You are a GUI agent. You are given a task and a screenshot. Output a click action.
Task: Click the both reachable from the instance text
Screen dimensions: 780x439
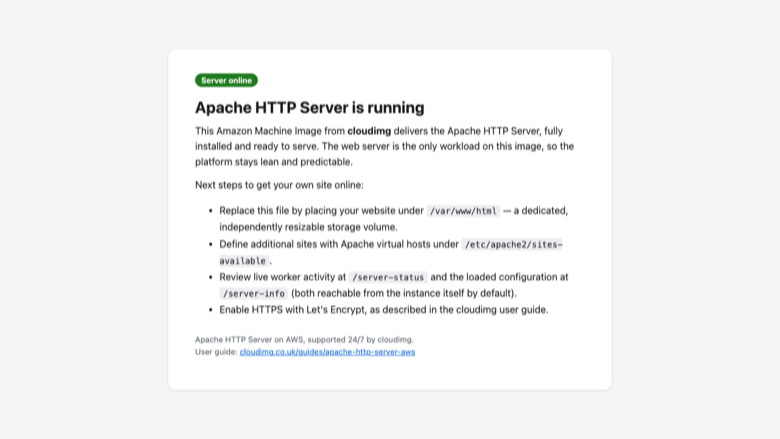point(404,293)
